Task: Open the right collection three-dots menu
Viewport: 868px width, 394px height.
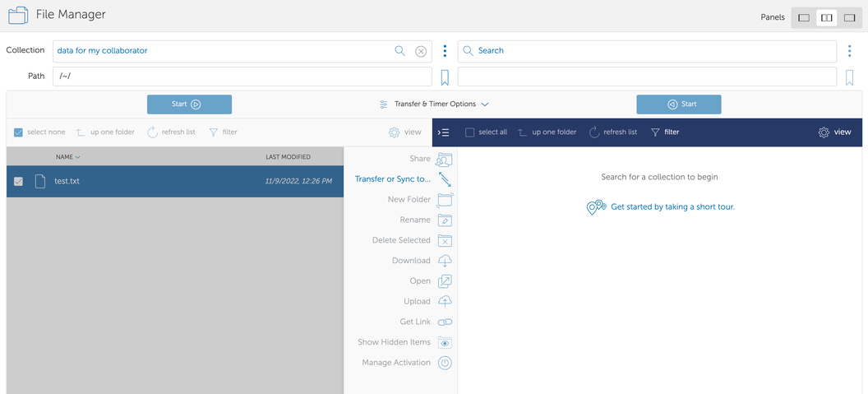Action: click(x=849, y=52)
